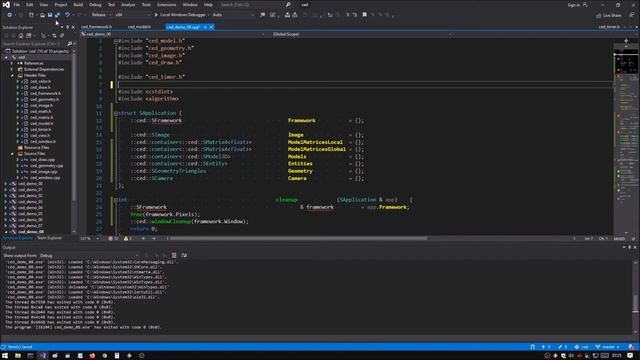Select Resource Files folder
The height and width of the screenshot is (360, 640).
coord(36,148)
